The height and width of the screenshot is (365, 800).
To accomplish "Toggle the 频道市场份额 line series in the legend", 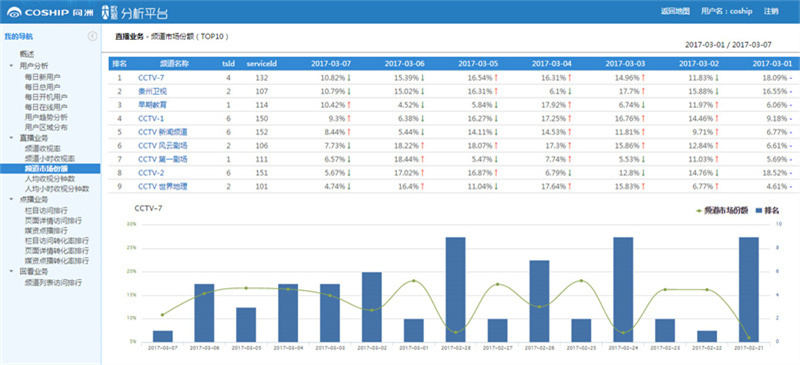I will (x=722, y=210).
